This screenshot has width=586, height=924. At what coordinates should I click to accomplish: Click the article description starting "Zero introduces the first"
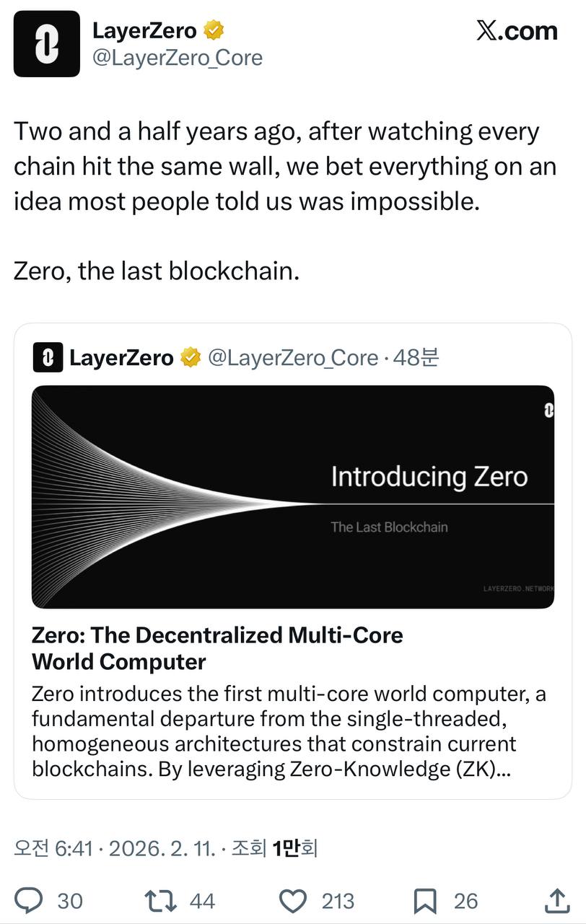point(289,731)
